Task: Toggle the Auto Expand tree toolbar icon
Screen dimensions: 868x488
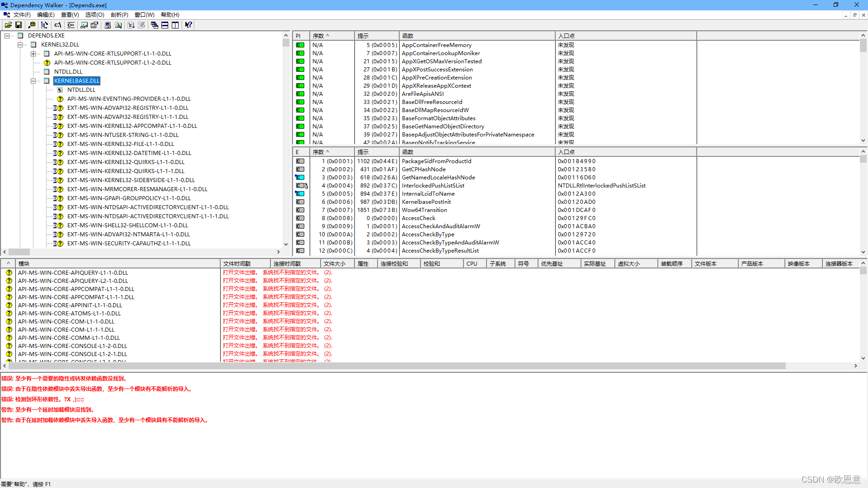Action: 44,25
